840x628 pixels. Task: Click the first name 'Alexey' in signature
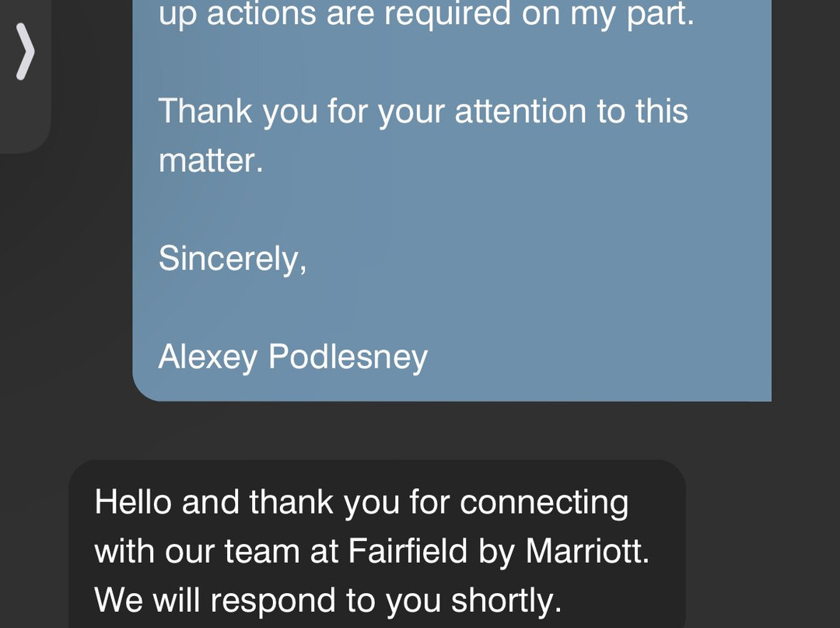[208, 357]
